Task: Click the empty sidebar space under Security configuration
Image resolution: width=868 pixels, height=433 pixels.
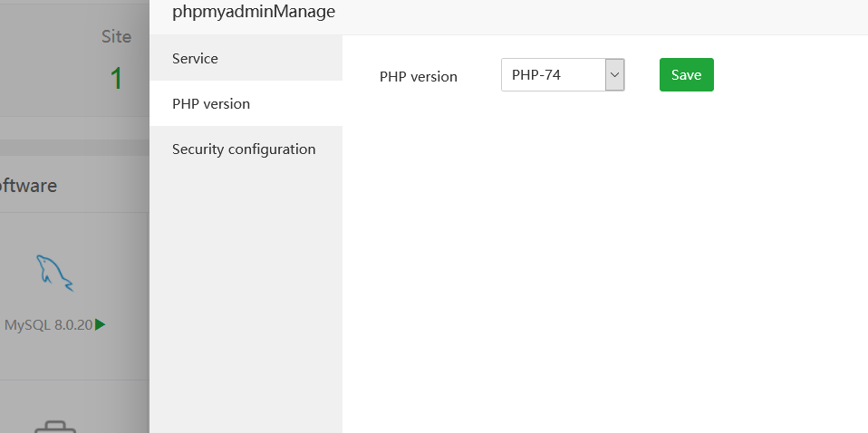Action: [x=245, y=290]
